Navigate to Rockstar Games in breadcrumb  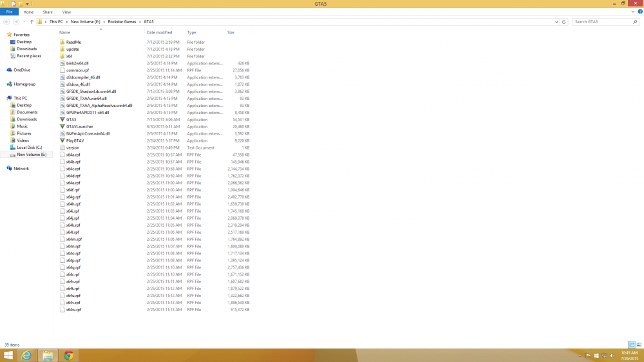click(x=122, y=22)
